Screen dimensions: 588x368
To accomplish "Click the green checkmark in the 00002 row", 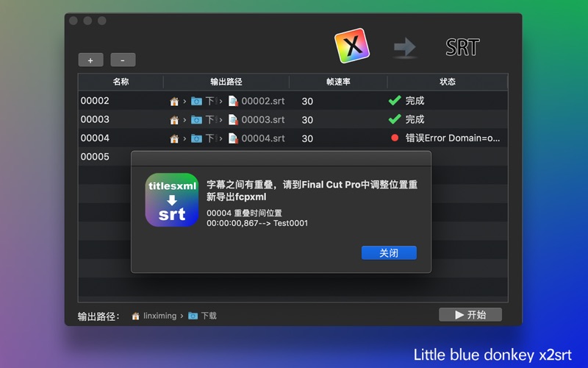I will click(395, 100).
